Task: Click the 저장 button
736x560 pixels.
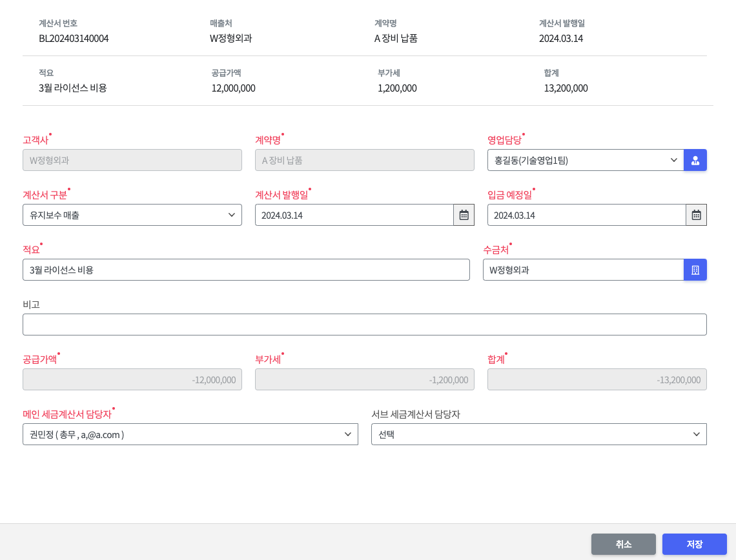Action: click(x=695, y=544)
